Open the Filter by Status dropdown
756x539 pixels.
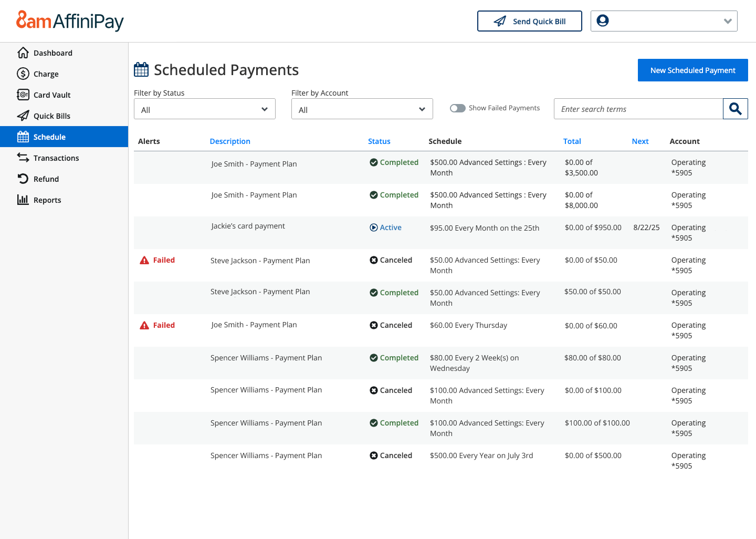204,109
